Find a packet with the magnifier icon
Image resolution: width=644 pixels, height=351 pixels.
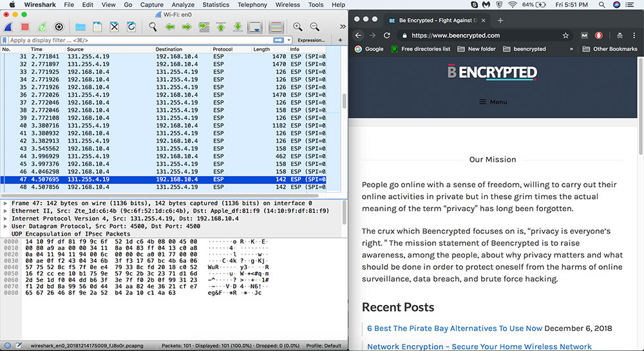(153, 27)
